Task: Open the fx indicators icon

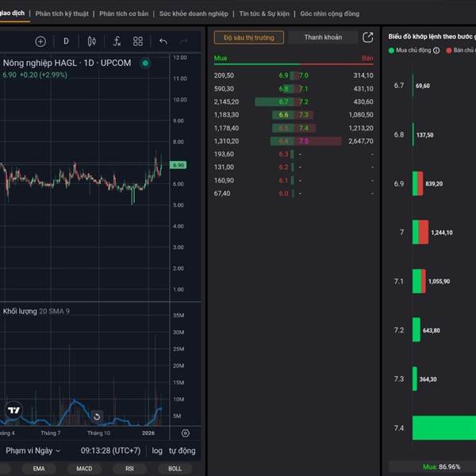Action: pyautogui.click(x=117, y=41)
